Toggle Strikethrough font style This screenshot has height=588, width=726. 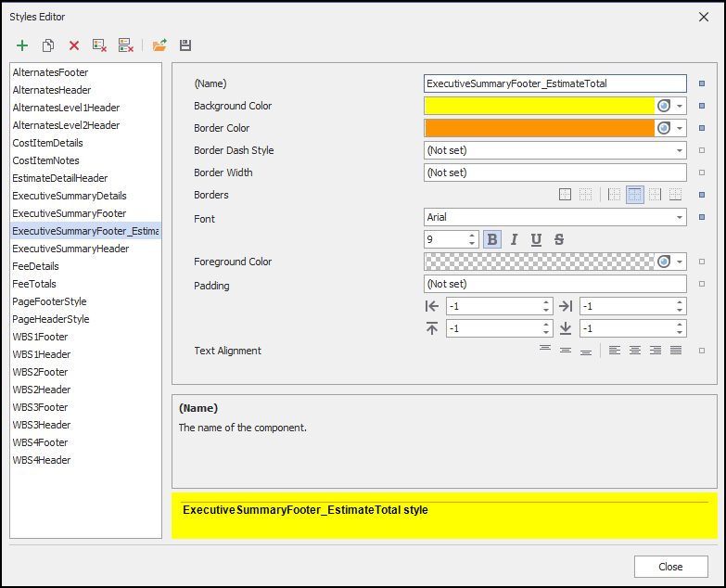559,239
